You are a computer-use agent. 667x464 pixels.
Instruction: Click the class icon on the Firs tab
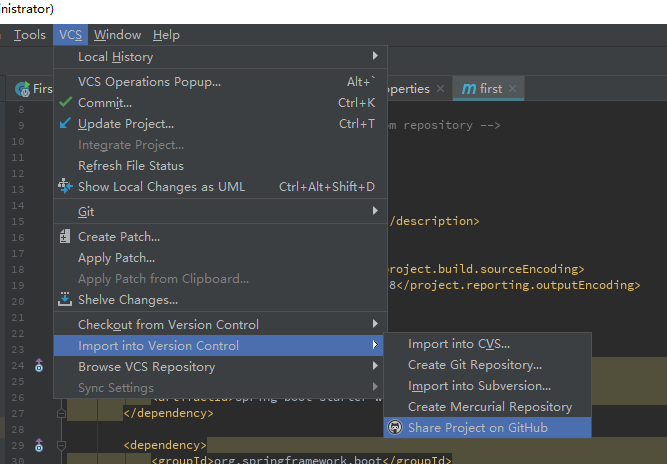coord(23,88)
